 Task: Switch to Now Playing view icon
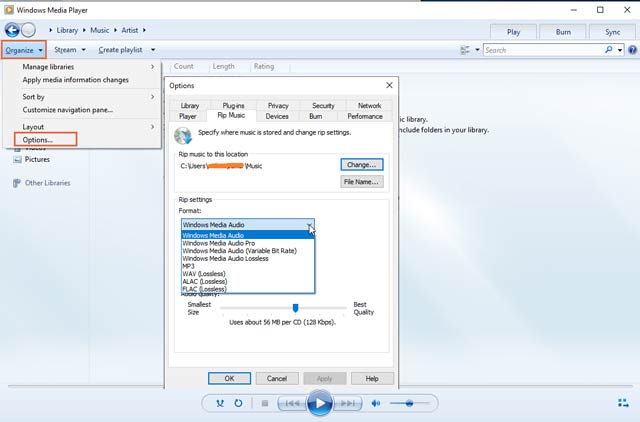point(623,403)
